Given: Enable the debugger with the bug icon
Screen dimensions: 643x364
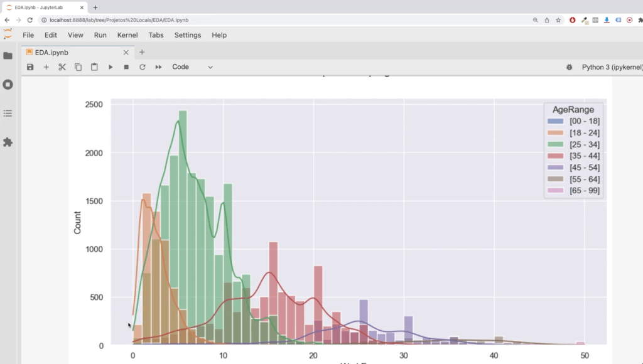Looking at the screenshot, I should (569, 67).
